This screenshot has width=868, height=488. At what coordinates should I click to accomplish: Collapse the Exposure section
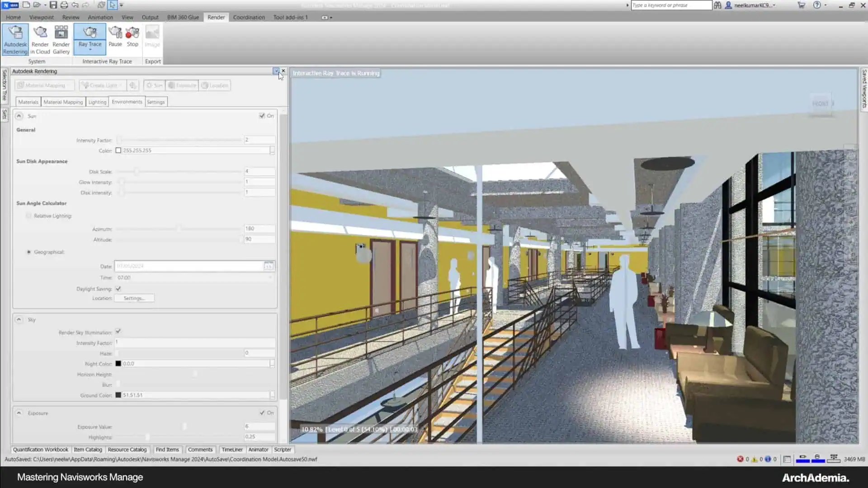19,413
